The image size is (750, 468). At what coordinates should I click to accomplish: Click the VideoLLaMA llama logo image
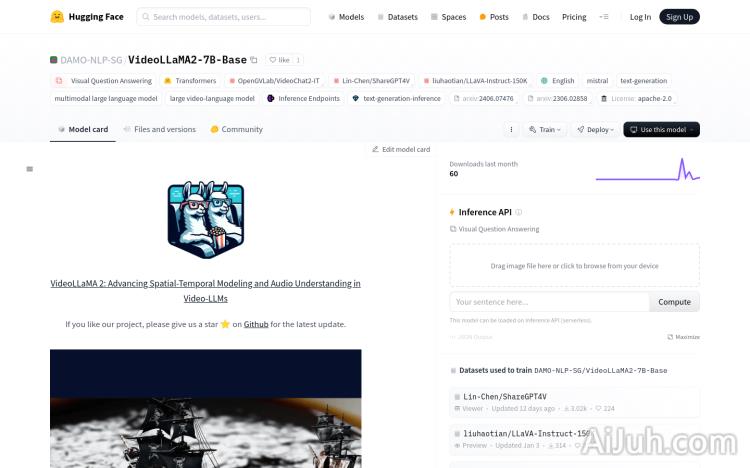[x=205, y=218]
